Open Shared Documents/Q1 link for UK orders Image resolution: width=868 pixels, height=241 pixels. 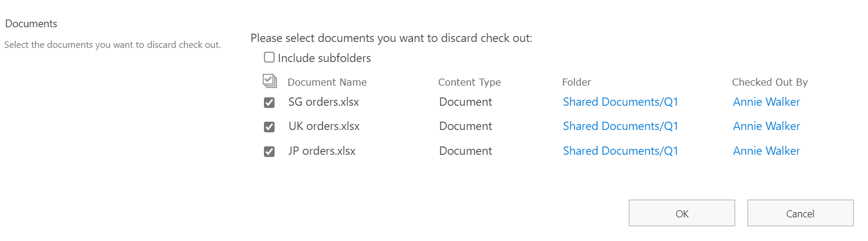tap(620, 126)
